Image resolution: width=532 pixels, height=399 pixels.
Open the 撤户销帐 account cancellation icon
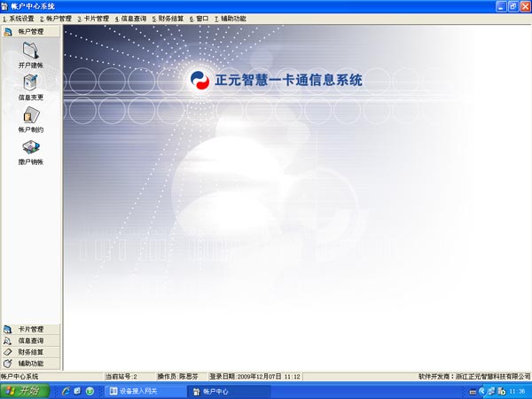tap(30, 152)
